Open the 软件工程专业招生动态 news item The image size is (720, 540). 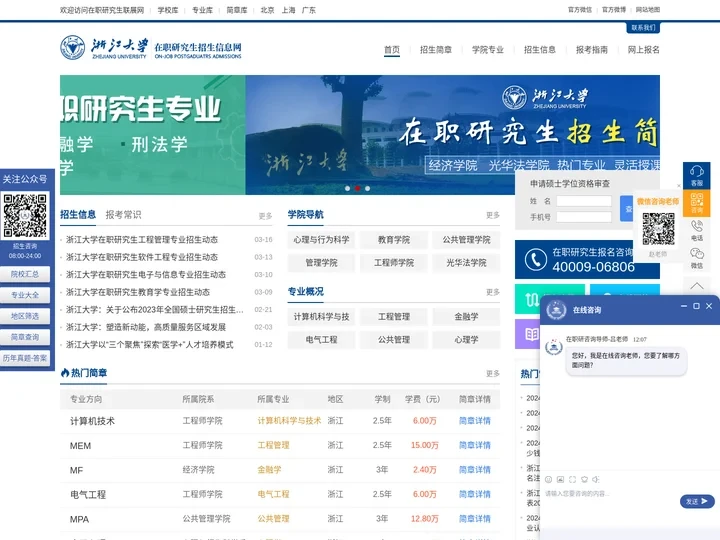click(142, 257)
